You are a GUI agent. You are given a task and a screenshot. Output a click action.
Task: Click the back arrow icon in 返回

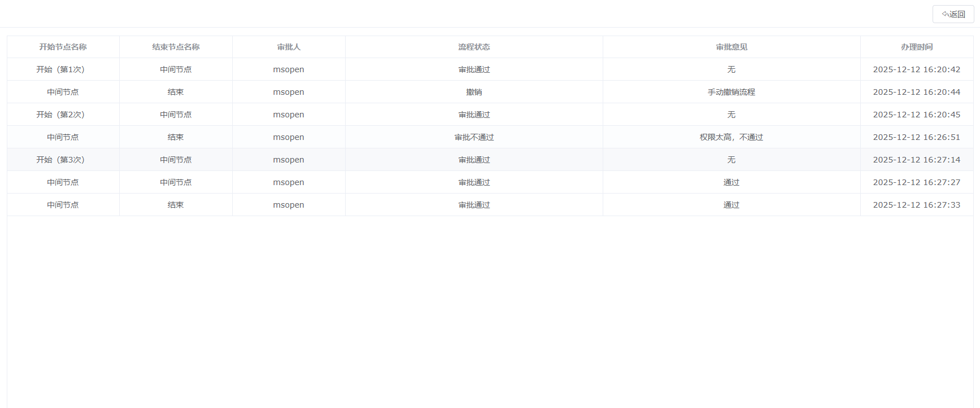pyautogui.click(x=945, y=14)
